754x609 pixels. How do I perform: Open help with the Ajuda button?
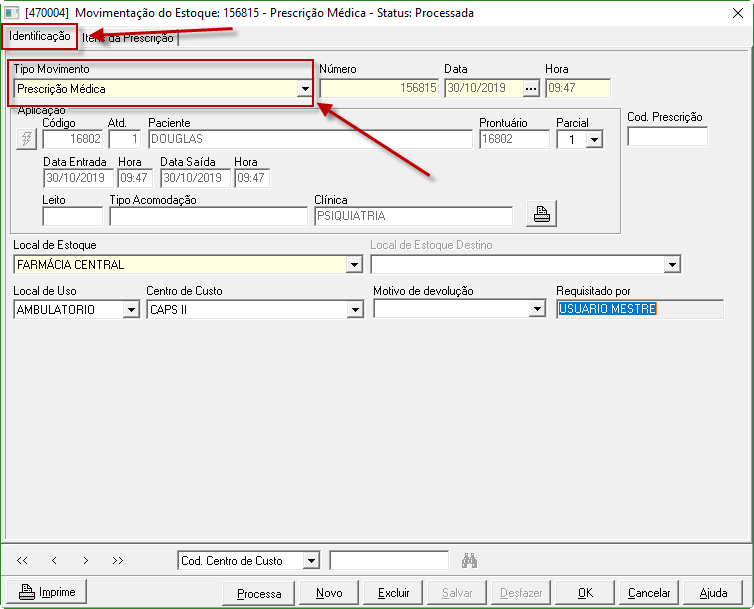click(x=713, y=593)
